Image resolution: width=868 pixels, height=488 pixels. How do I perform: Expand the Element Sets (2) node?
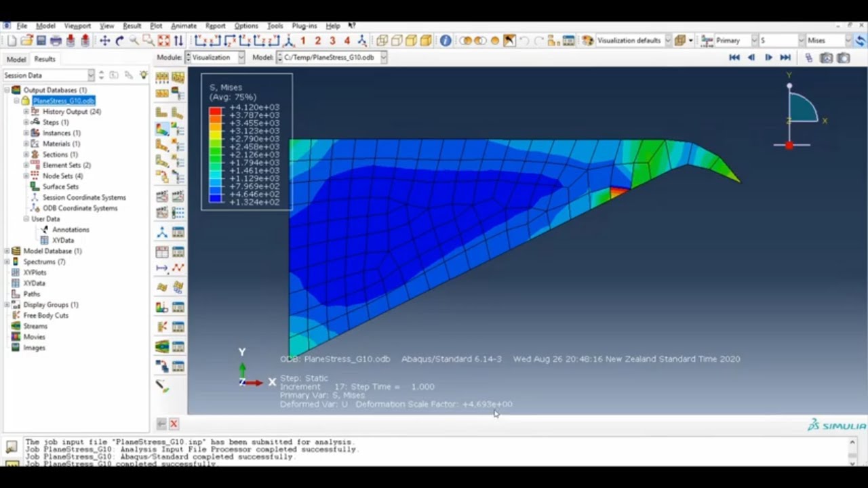(26, 165)
